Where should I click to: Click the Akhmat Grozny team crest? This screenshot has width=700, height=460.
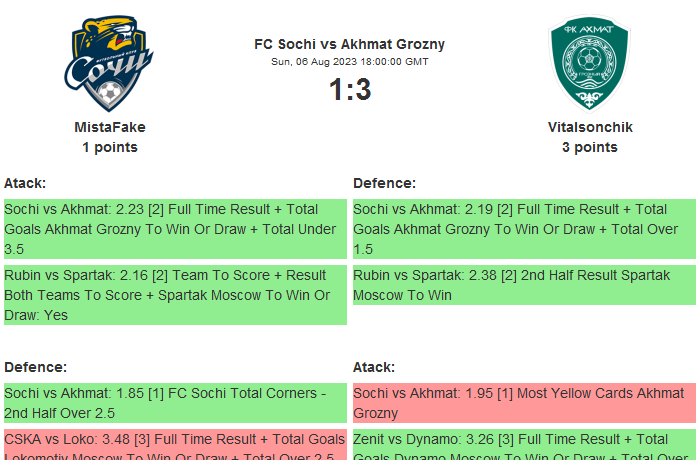[x=590, y=64]
